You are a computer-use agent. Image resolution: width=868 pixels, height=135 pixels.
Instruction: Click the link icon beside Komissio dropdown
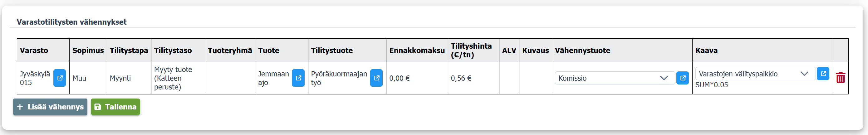point(683,78)
